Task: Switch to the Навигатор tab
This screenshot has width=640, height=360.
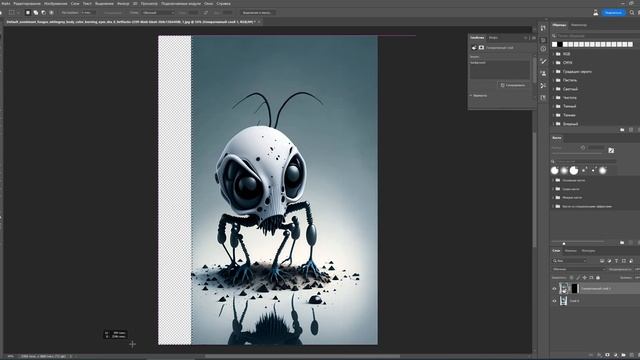Action: click(x=579, y=25)
